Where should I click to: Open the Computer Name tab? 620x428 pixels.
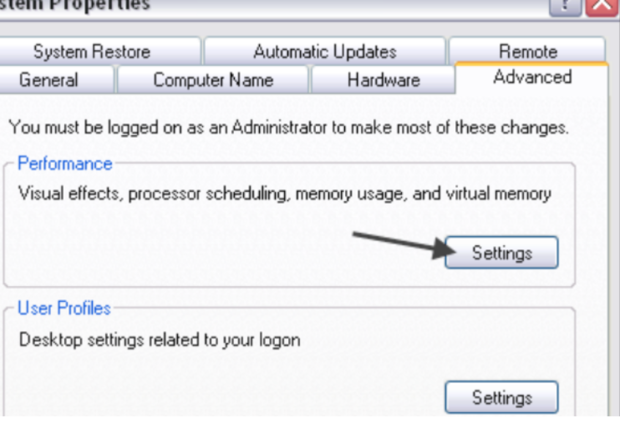tap(213, 80)
